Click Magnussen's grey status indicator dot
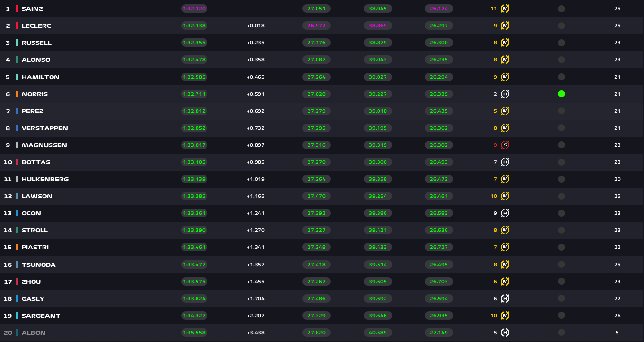 [561, 145]
